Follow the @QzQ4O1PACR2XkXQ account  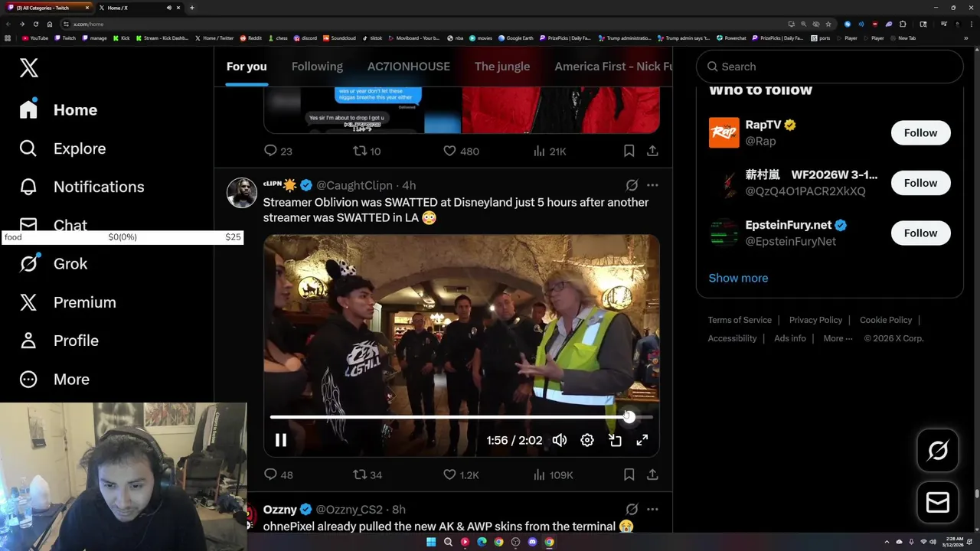pyautogui.click(x=920, y=183)
